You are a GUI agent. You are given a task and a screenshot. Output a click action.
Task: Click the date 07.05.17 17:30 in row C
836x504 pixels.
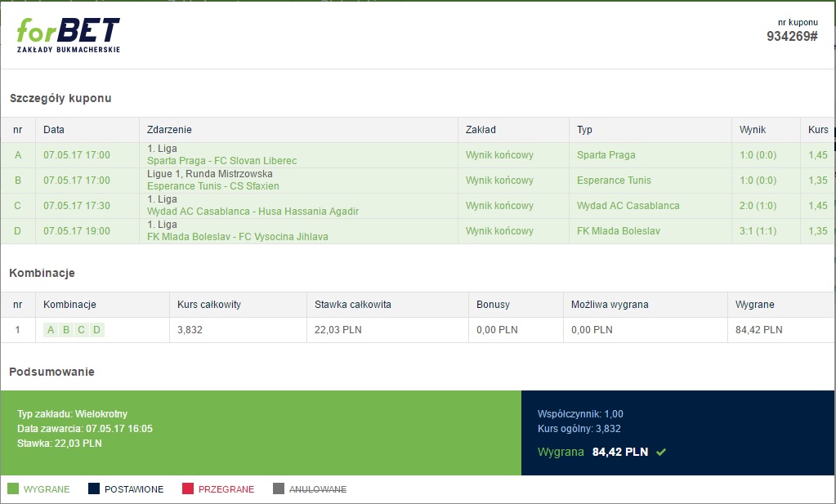77,206
